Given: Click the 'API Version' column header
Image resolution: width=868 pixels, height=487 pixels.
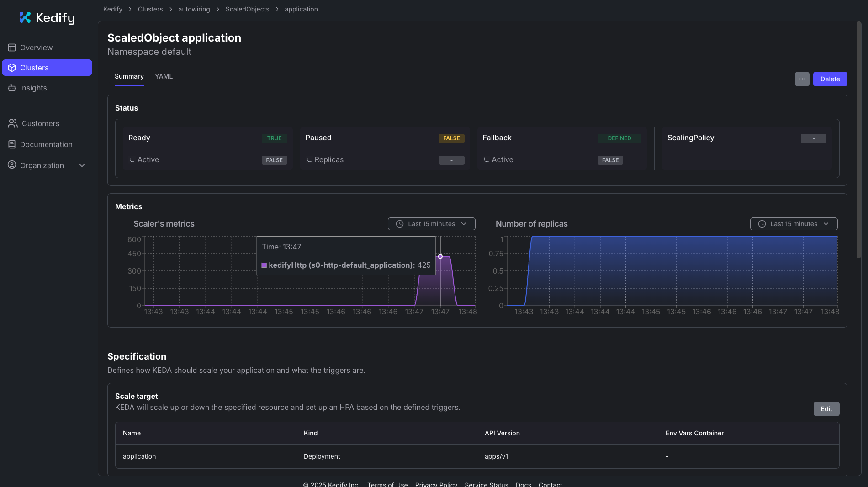Looking at the screenshot, I should (x=502, y=433).
